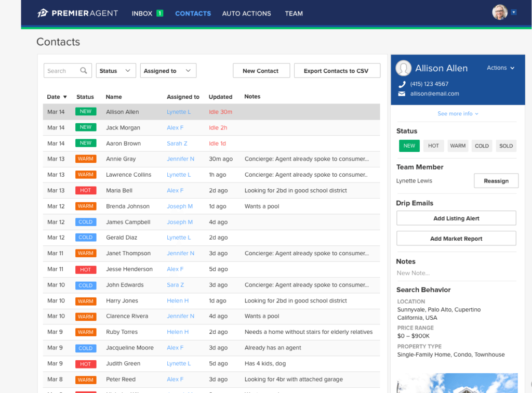Toggle the WARM status for Allison Allen

pos(458,146)
